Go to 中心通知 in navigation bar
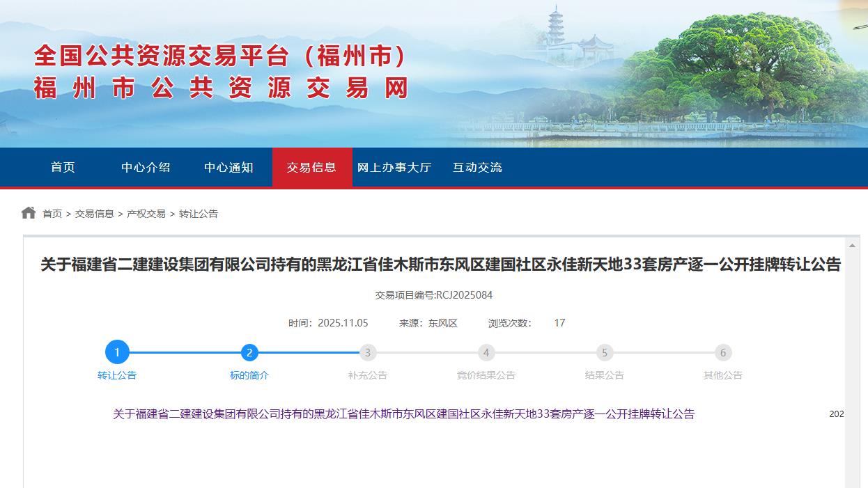This screenshot has width=868, height=488. [228, 167]
